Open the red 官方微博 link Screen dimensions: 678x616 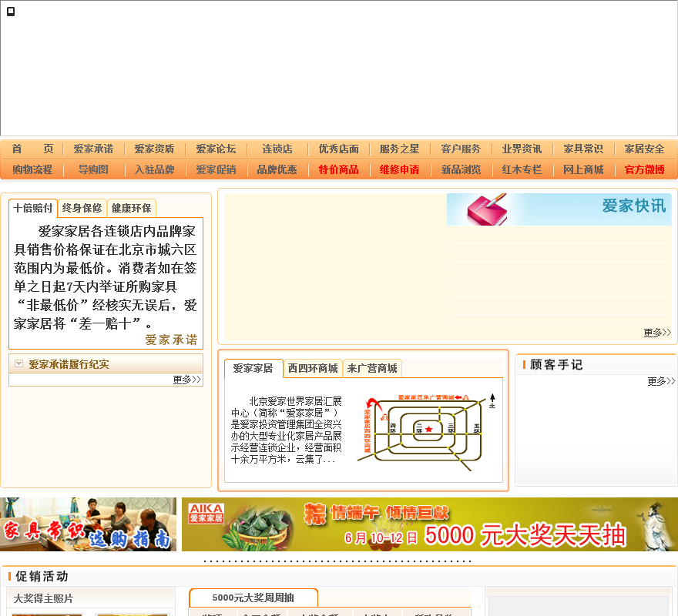point(644,169)
